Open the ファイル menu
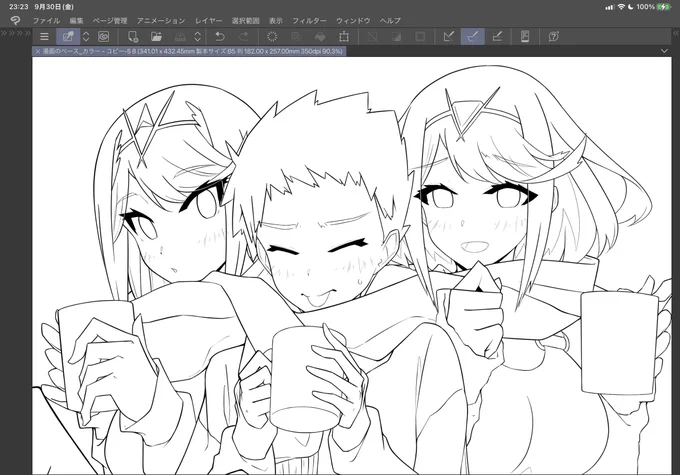680x475 pixels. pyautogui.click(x=46, y=21)
